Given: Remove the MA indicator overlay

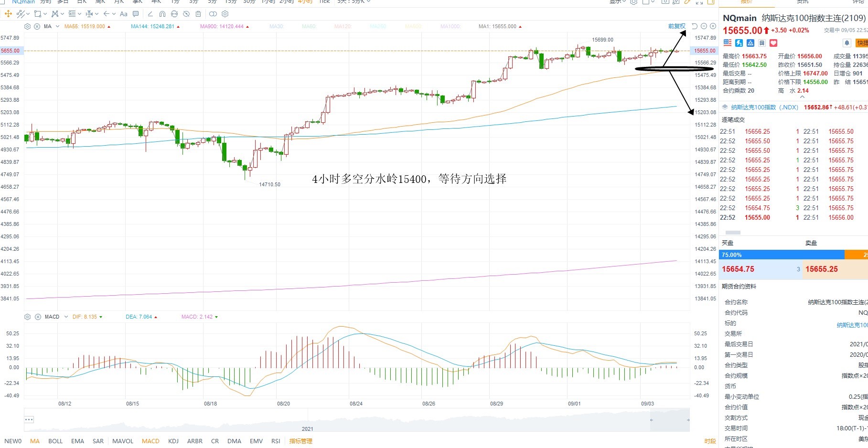Looking at the screenshot, I should pos(37,26).
